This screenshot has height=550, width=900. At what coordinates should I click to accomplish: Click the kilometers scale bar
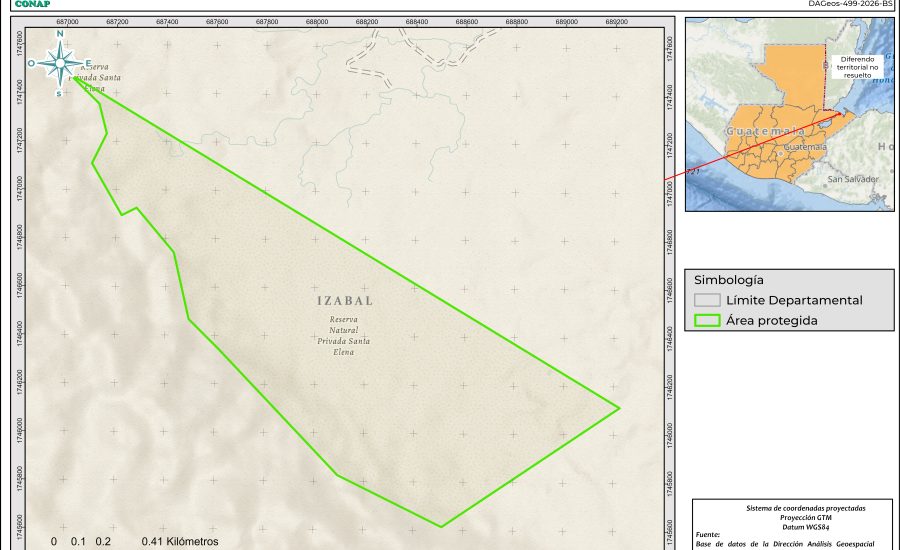tap(128, 541)
